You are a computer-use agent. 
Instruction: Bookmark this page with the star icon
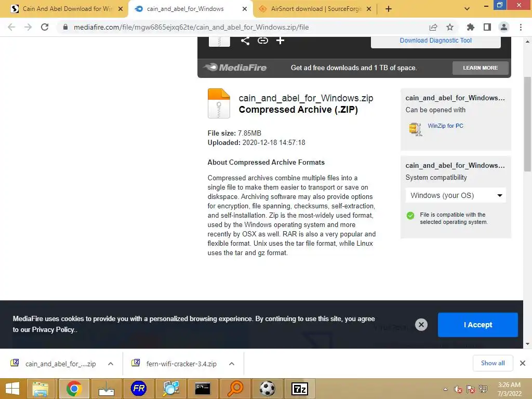click(450, 27)
